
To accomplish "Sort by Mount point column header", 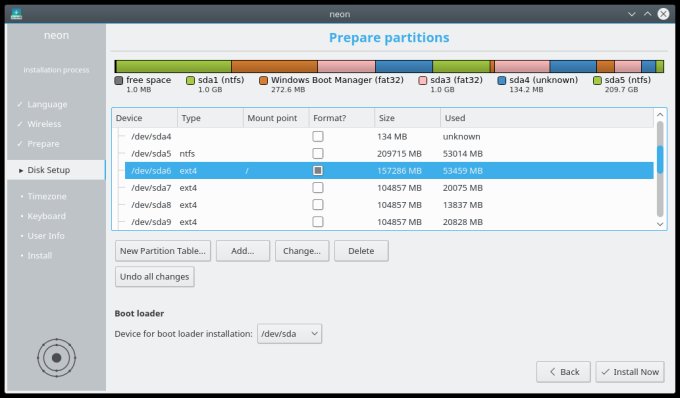I will pyautogui.click(x=276, y=118).
